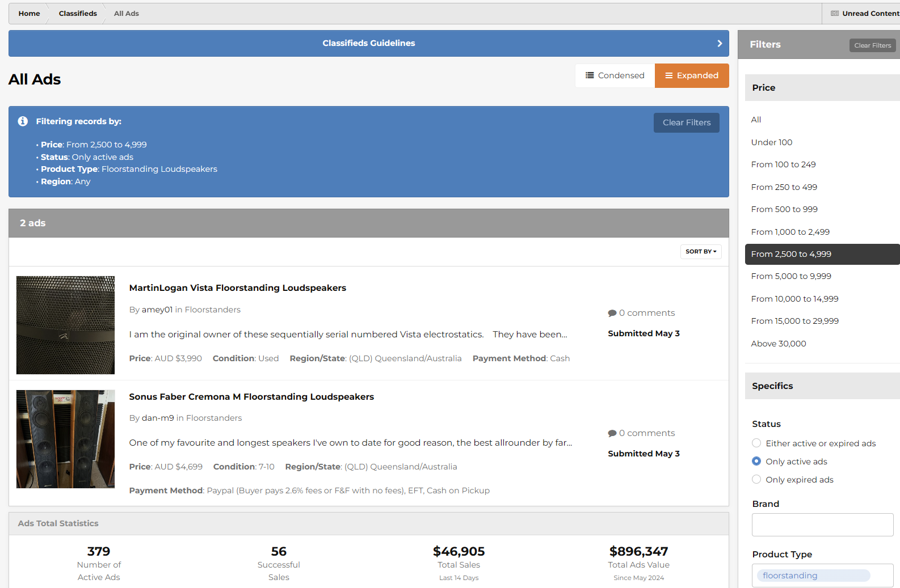
Task: Filter price From 5,000 to 9,999
Action: point(791,276)
